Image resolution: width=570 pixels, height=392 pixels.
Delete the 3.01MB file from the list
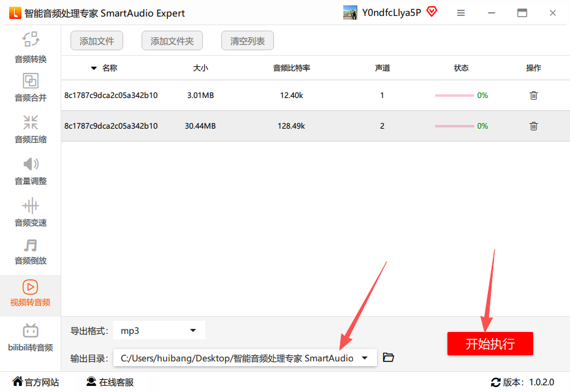533,96
